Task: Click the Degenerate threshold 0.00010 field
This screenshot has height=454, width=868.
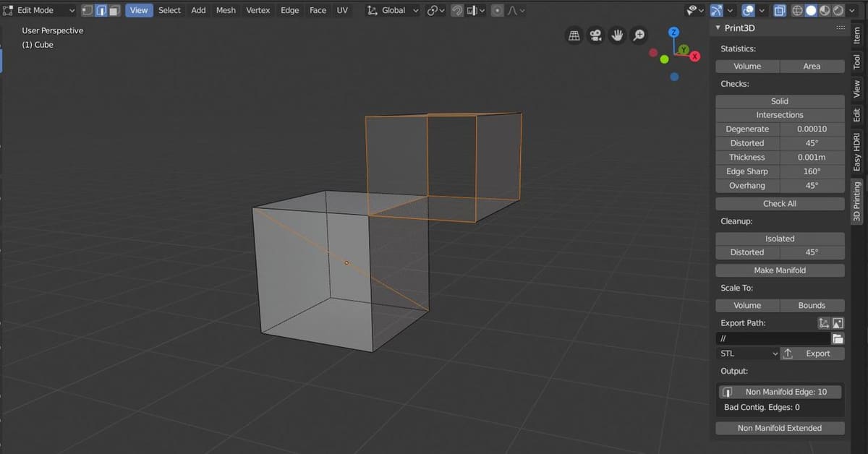Action: tap(812, 129)
